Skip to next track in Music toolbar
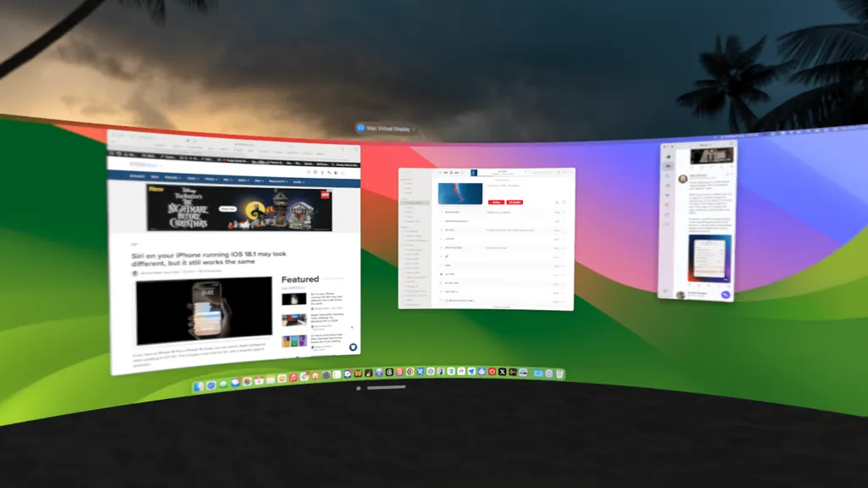Screen dimensions: 868x488 [459, 173]
